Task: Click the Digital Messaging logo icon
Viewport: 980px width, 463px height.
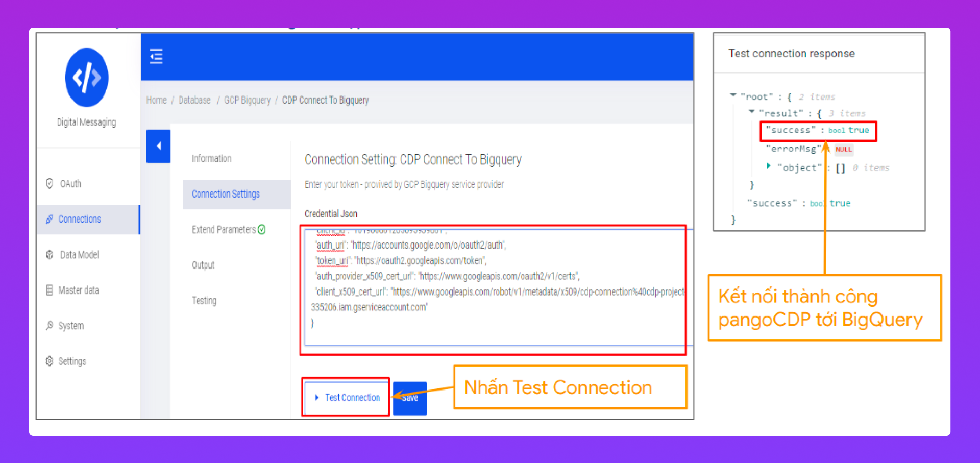Action: click(x=86, y=78)
